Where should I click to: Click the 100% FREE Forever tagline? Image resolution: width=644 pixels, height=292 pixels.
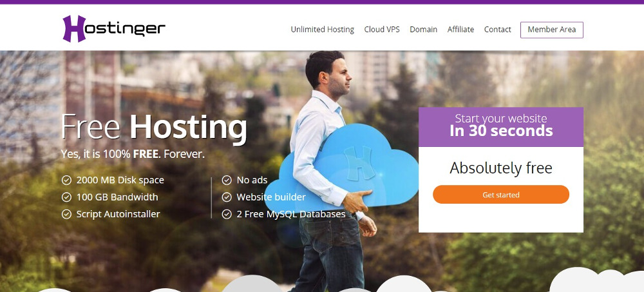coord(133,154)
